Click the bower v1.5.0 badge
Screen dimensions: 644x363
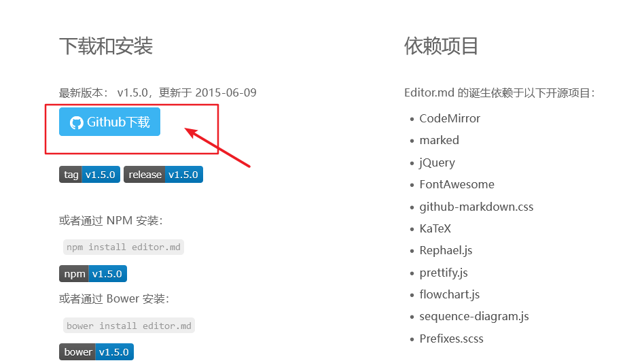click(x=96, y=352)
